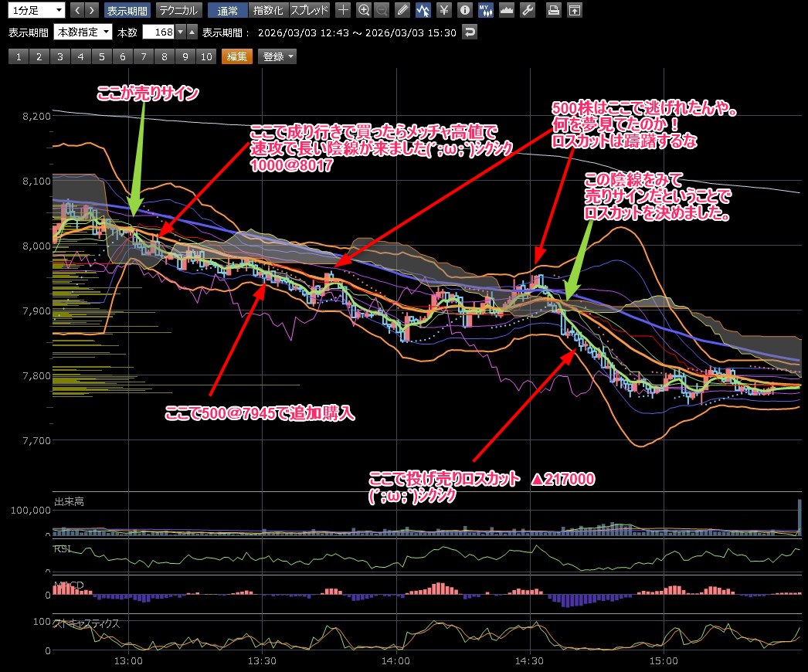
Task: Open the 1分足 timeframe dropdown
Action: pos(36,10)
